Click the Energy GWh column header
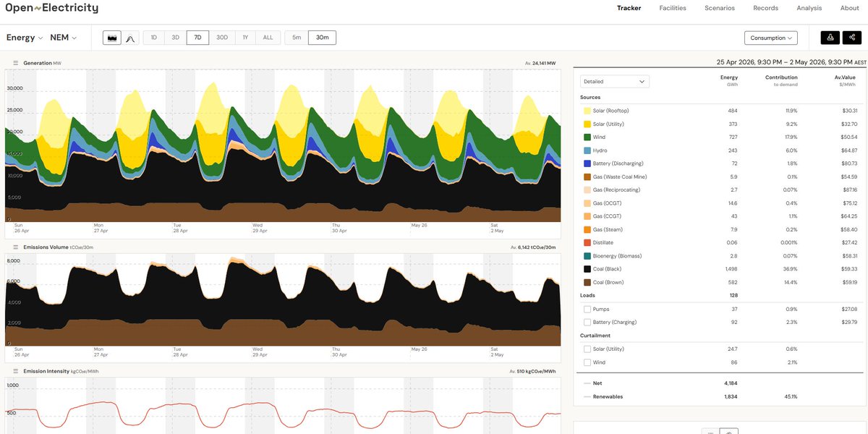Viewport: 868px width, 434px height. pos(729,80)
